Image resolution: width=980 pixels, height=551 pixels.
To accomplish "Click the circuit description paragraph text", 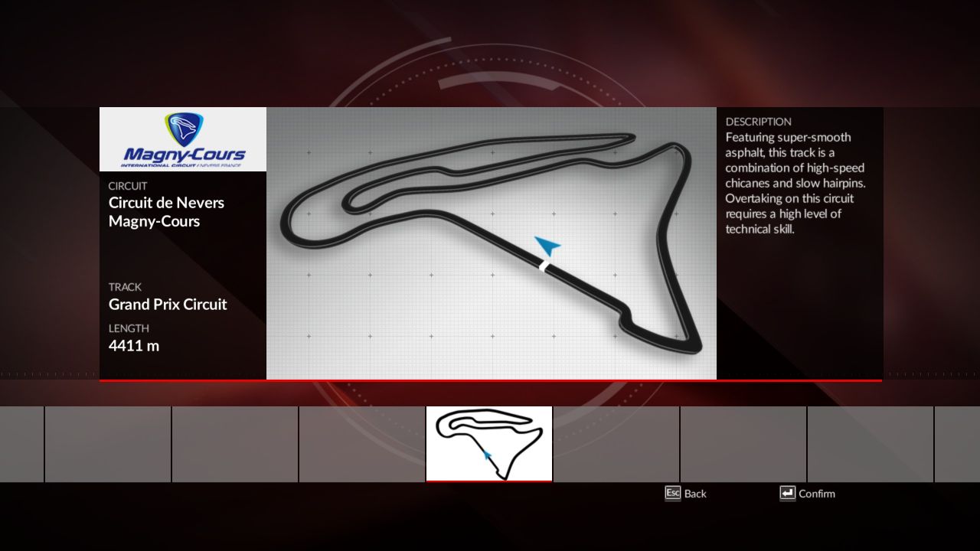I will [795, 183].
